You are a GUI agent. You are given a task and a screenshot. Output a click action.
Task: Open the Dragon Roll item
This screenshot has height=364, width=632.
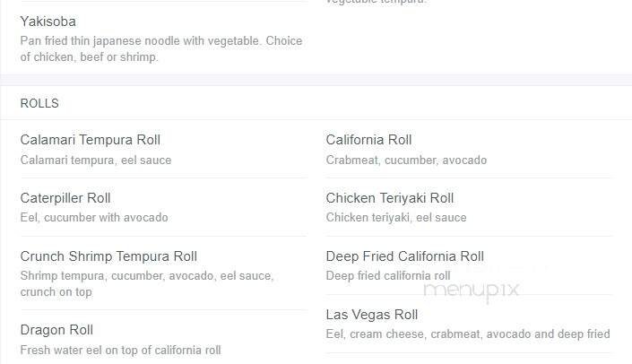coord(56,330)
